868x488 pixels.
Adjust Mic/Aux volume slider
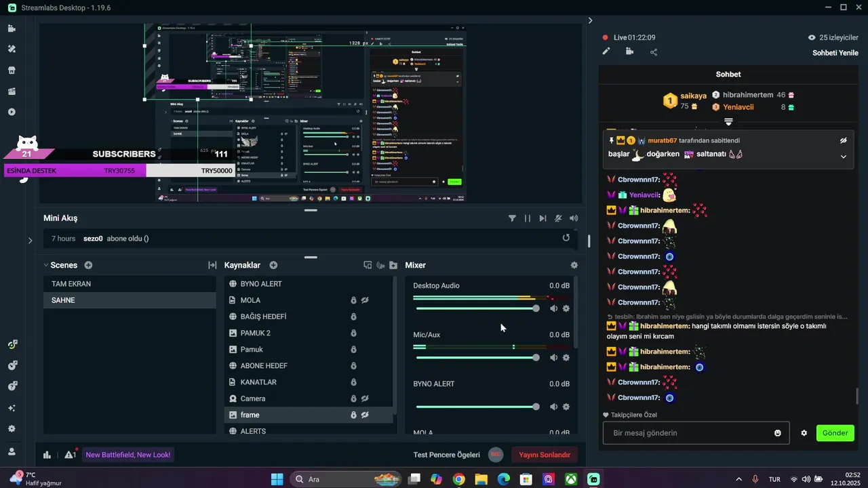(476, 357)
